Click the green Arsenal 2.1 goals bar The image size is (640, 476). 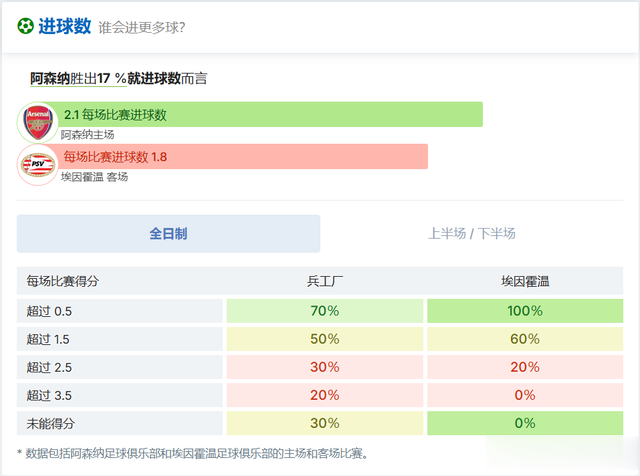pos(270,114)
